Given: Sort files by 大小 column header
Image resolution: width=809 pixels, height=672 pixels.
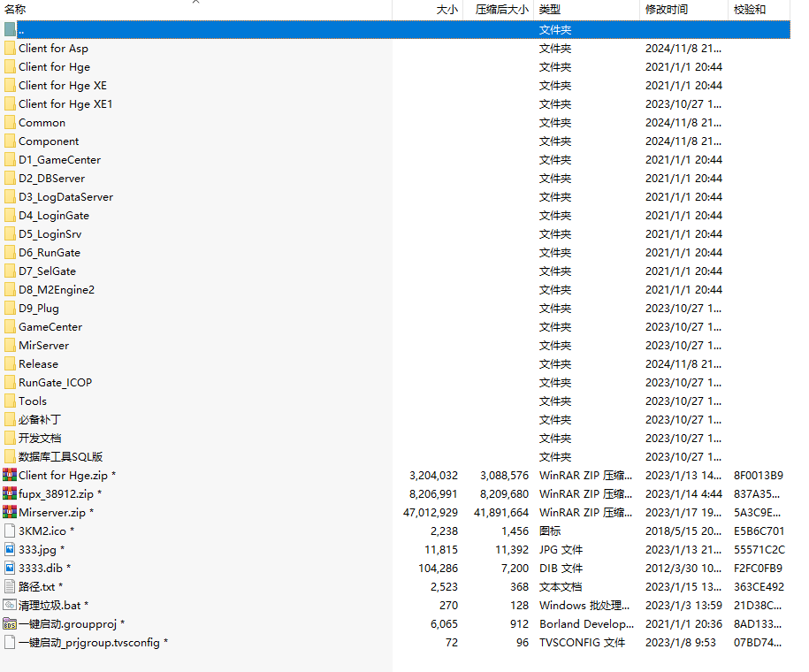Looking at the screenshot, I should (446, 10).
